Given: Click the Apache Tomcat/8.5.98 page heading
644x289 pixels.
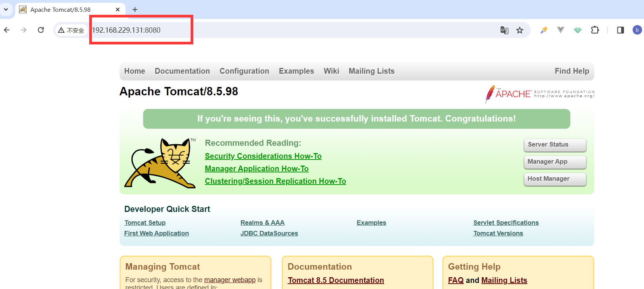Looking at the screenshot, I should (179, 92).
